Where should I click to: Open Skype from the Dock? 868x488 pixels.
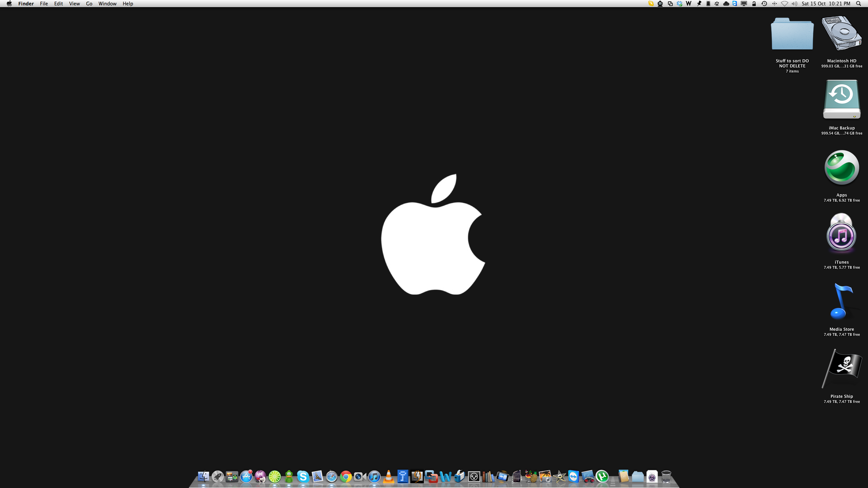click(x=303, y=477)
